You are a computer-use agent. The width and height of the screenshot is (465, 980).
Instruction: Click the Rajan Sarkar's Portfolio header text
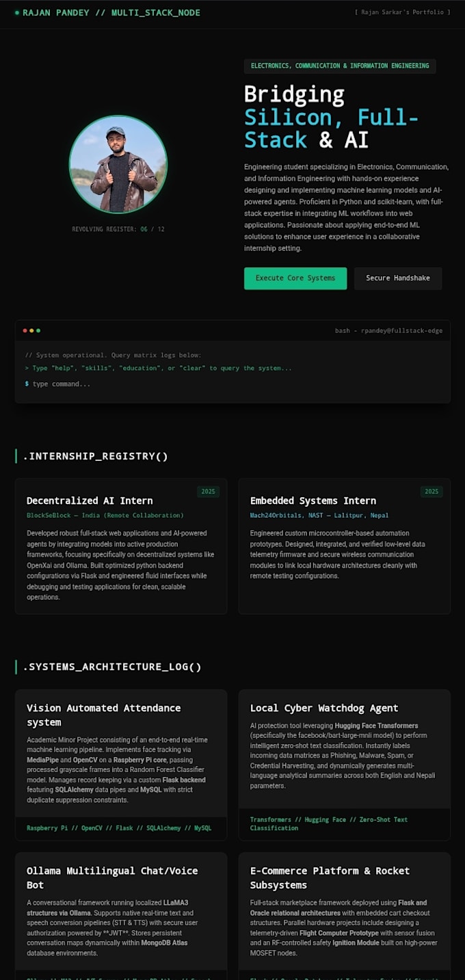402,12
